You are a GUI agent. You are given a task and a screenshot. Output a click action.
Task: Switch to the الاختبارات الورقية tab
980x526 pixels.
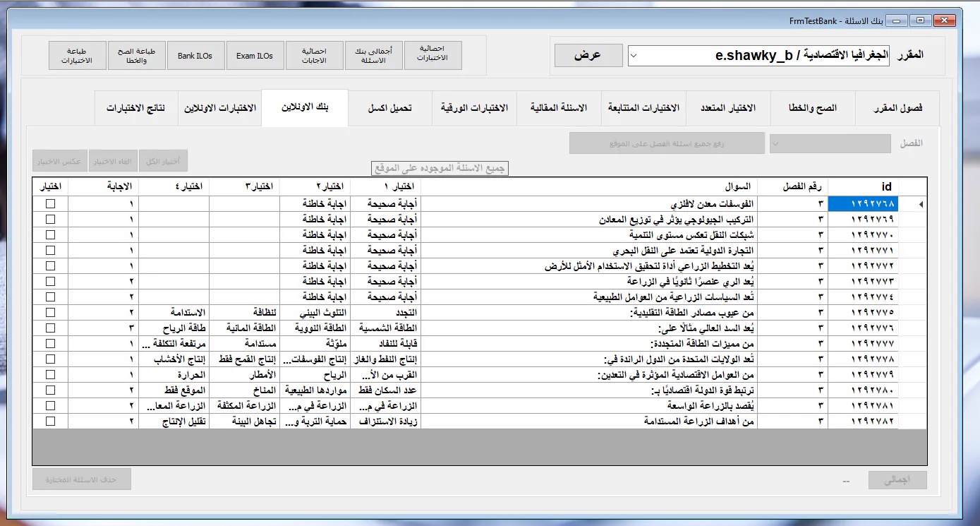tap(474, 108)
